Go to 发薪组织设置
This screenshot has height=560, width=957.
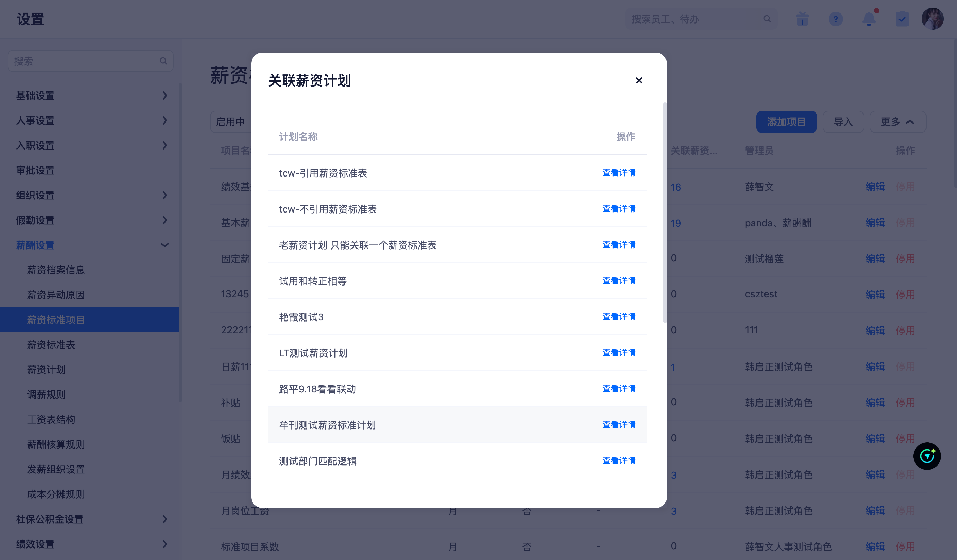(56, 469)
